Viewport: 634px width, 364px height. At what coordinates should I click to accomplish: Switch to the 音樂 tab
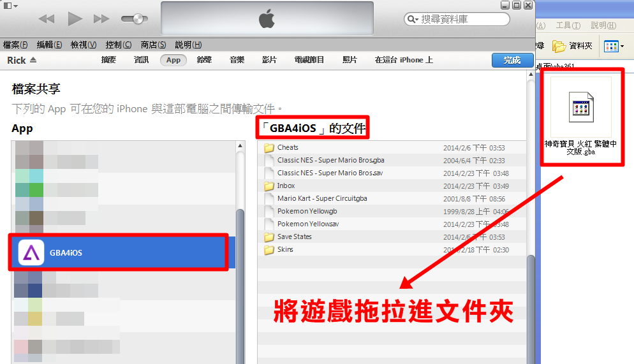point(237,60)
